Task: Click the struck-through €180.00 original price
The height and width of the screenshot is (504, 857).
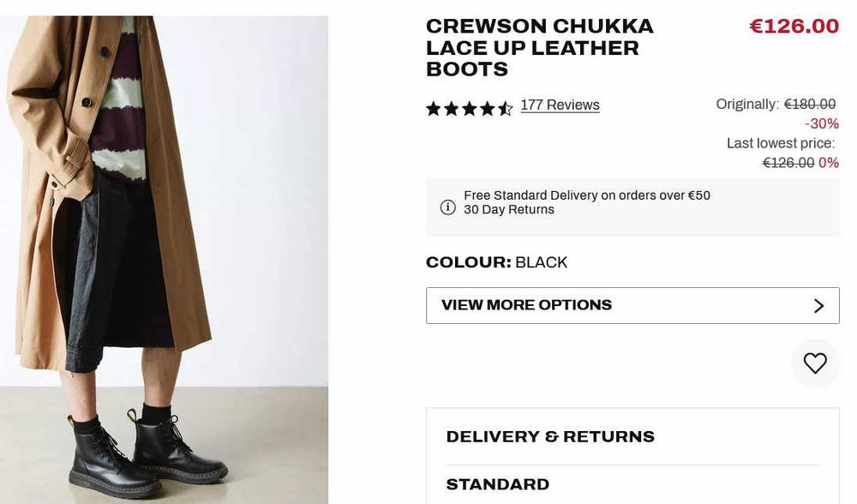Action: pyautogui.click(x=810, y=105)
